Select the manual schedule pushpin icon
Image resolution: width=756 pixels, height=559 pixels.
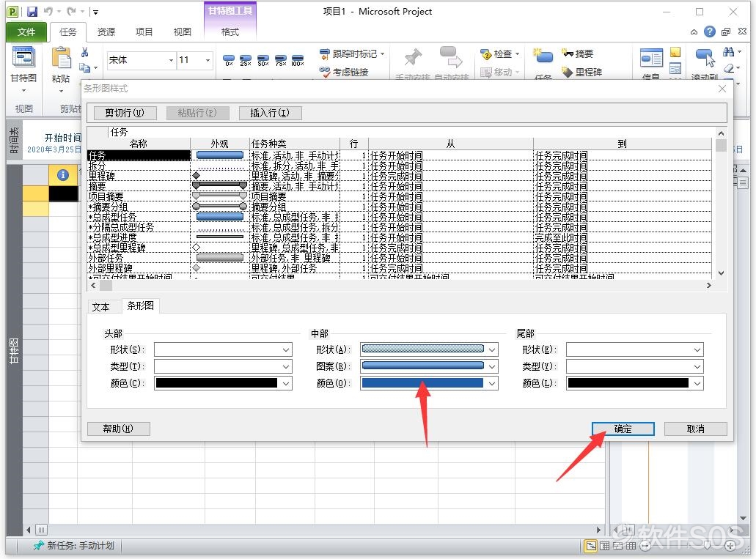pos(412,58)
